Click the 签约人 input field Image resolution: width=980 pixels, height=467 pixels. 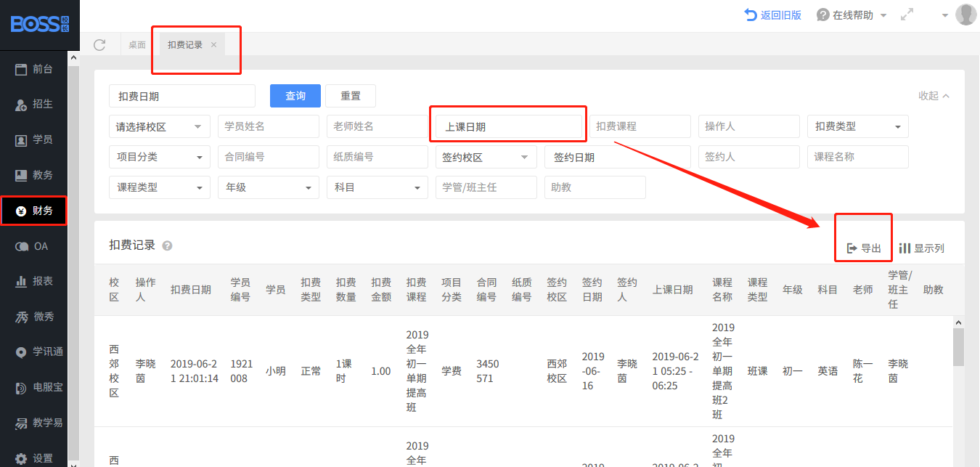(x=749, y=157)
